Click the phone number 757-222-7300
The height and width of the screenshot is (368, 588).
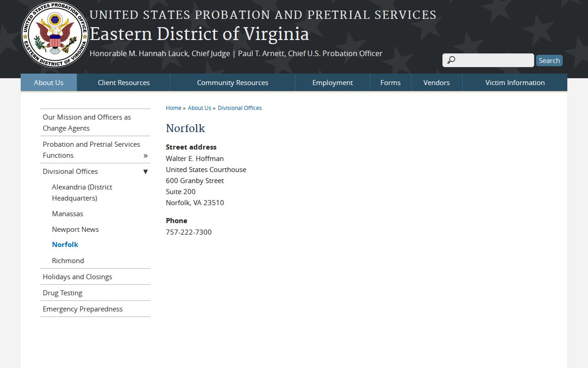pos(189,232)
